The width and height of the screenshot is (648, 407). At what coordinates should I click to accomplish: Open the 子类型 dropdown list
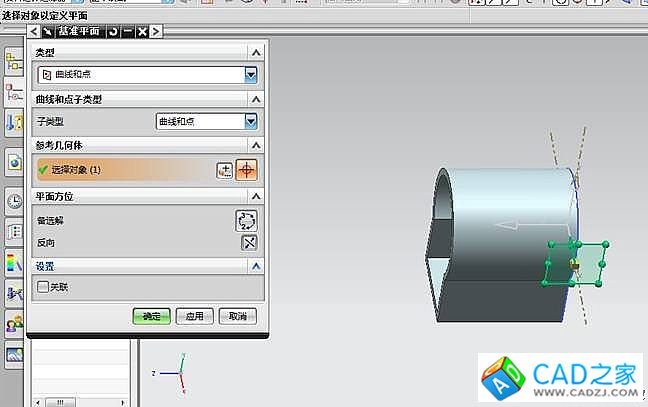pos(207,121)
